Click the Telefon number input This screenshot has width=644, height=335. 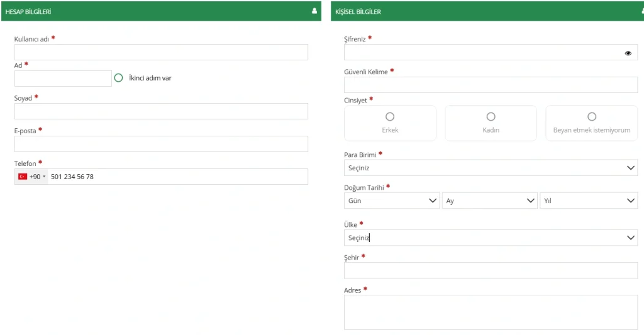pyautogui.click(x=176, y=177)
